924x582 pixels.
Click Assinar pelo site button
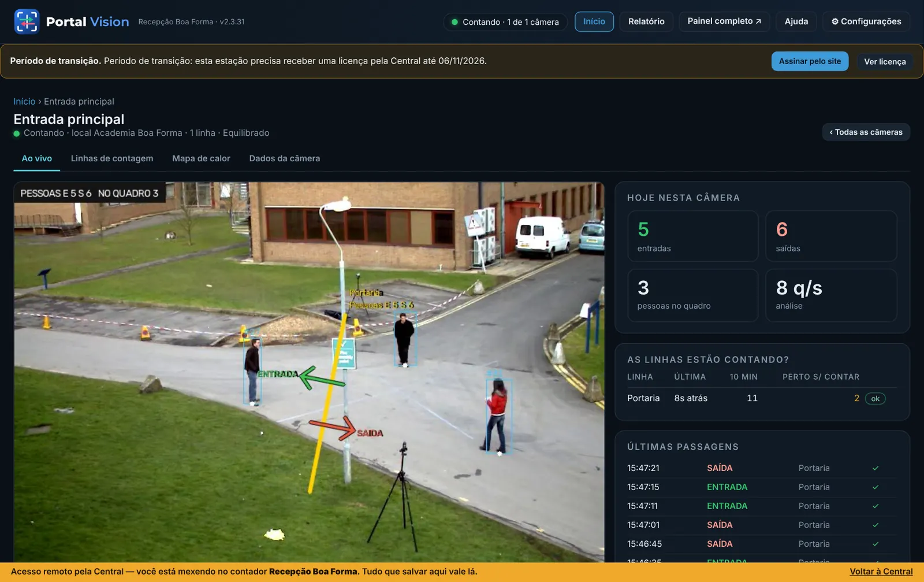coord(810,61)
